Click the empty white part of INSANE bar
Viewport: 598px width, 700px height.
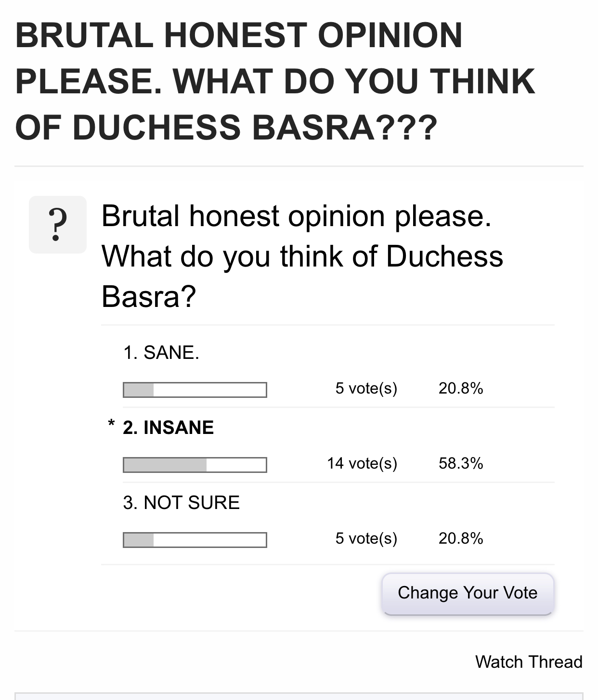236,465
